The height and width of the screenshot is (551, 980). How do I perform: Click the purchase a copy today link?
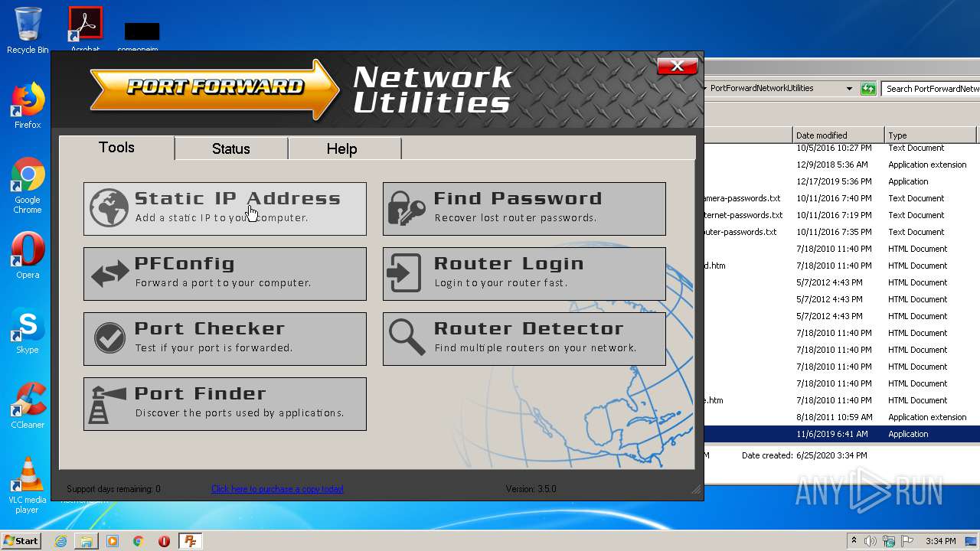(x=277, y=489)
